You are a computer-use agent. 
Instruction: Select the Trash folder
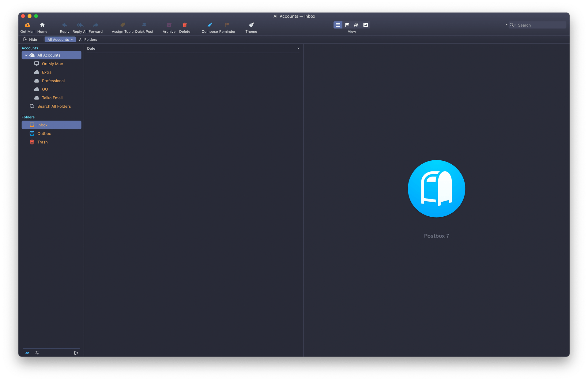pyautogui.click(x=42, y=142)
